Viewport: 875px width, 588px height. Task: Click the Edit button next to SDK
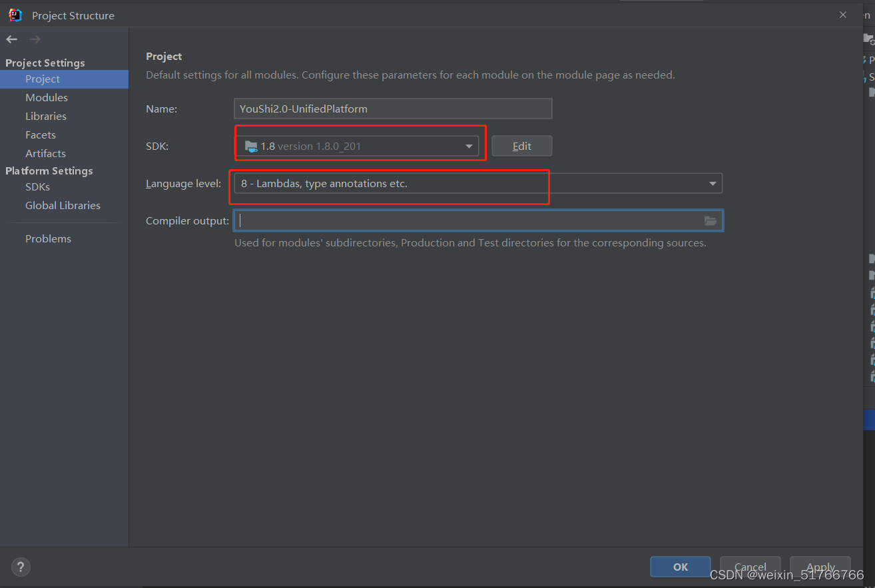(521, 146)
